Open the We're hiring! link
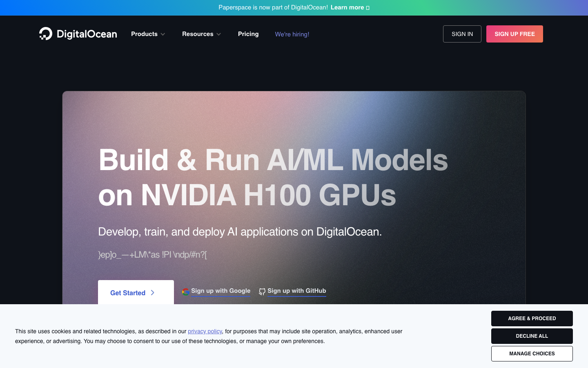 tap(292, 34)
